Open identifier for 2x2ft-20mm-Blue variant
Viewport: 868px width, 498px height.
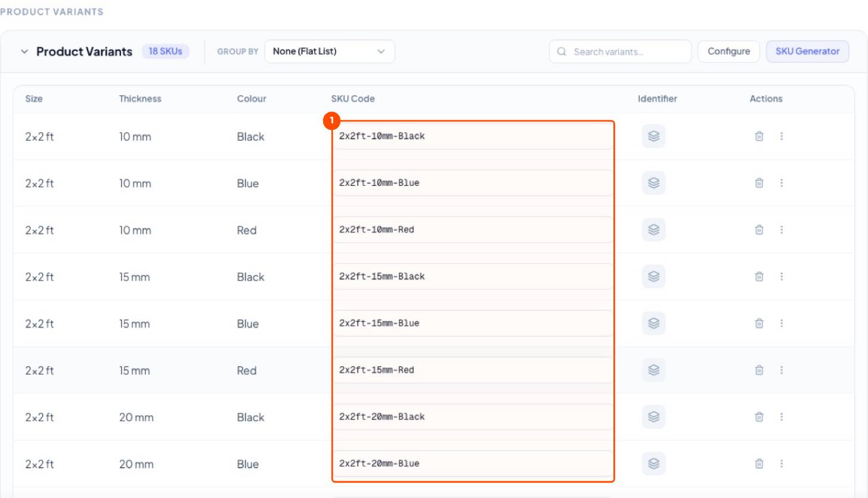(653, 463)
